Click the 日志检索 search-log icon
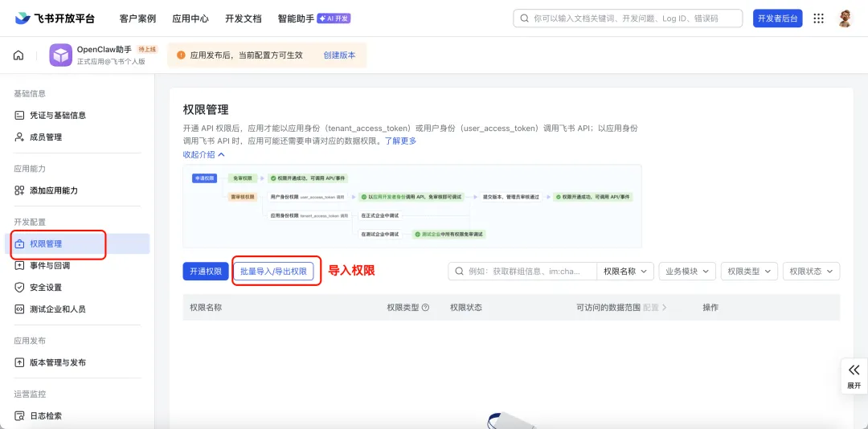 click(x=19, y=415)
